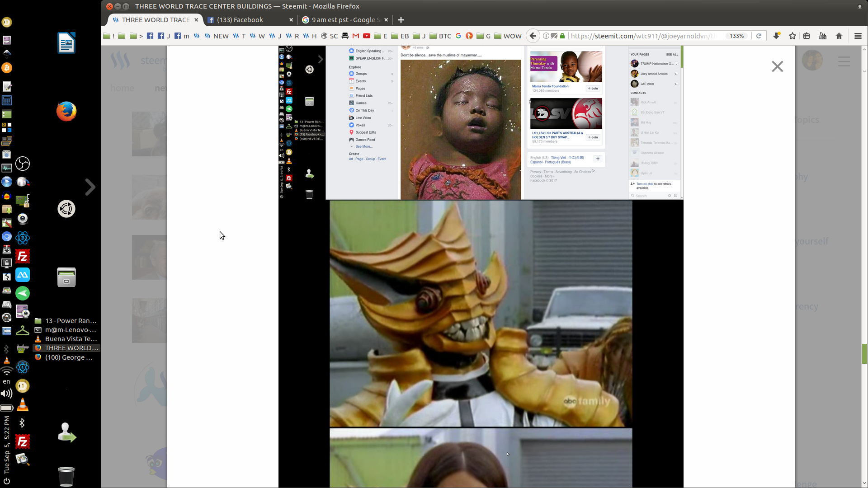Click the Facebook screenshot image in lightbox
The height and width of the screenshot is (488, 868).
coord(481,122)
